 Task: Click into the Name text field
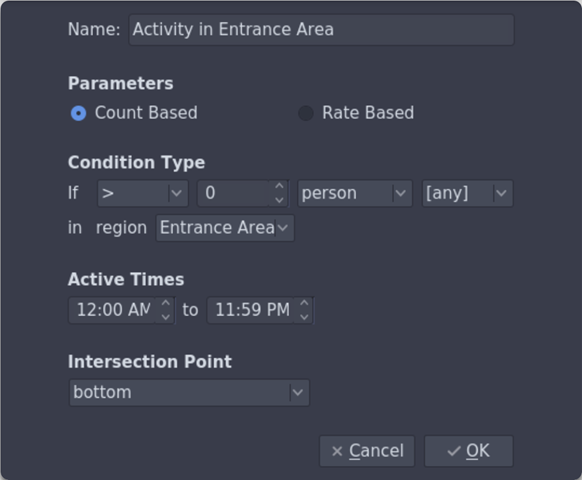pos(321,30)
